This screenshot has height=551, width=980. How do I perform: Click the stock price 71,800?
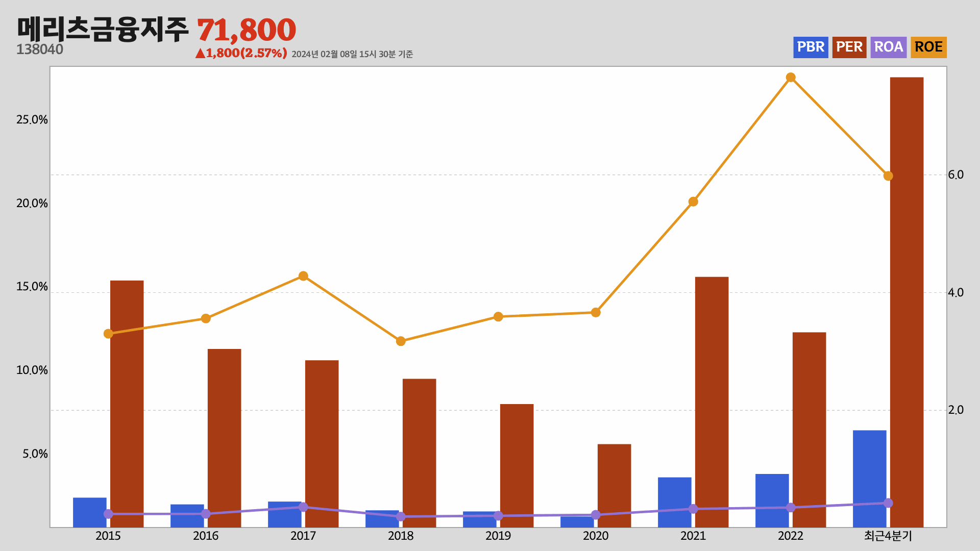(247, 30)
